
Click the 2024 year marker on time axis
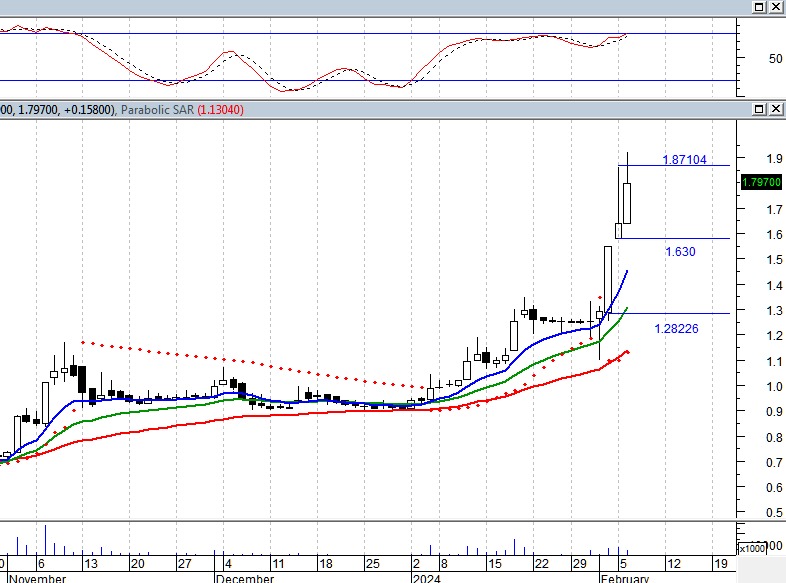(x=426, y=578)
